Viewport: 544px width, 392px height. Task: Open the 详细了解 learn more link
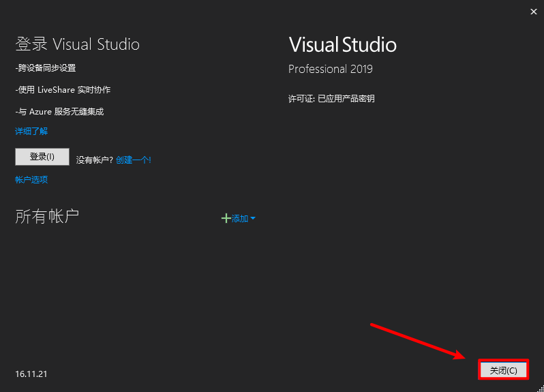31,131
